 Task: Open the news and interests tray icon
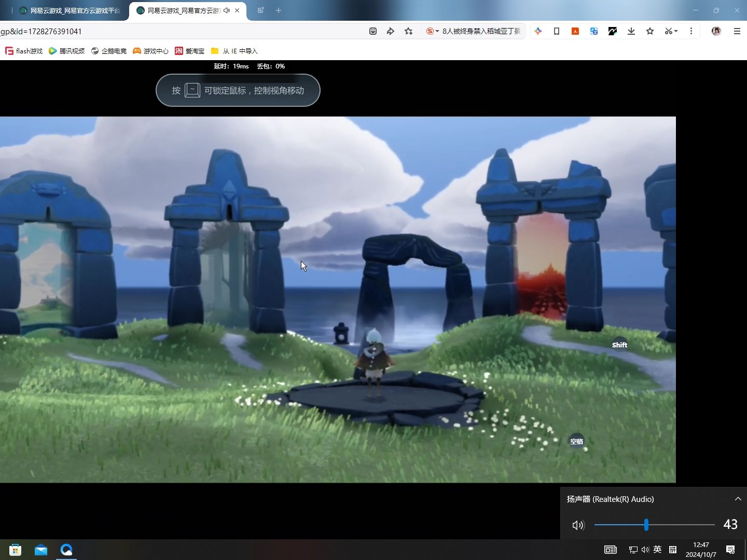coord(611,550)
